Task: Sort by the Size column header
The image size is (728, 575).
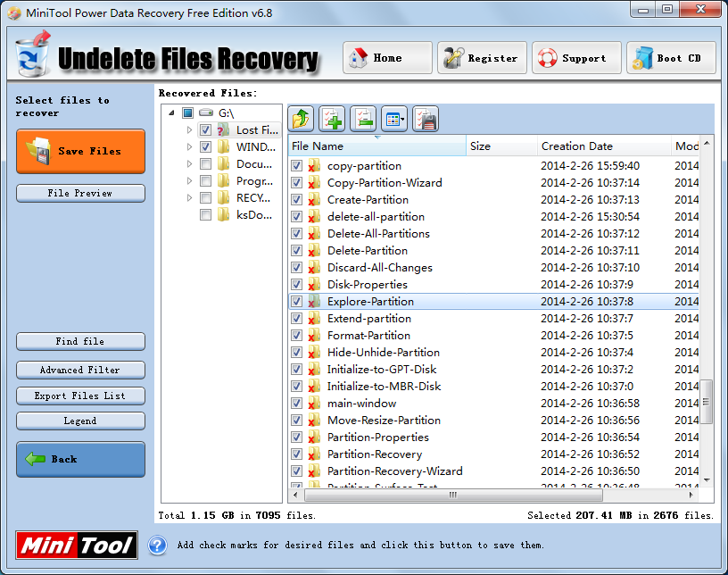Action: [x=501, y=146]
